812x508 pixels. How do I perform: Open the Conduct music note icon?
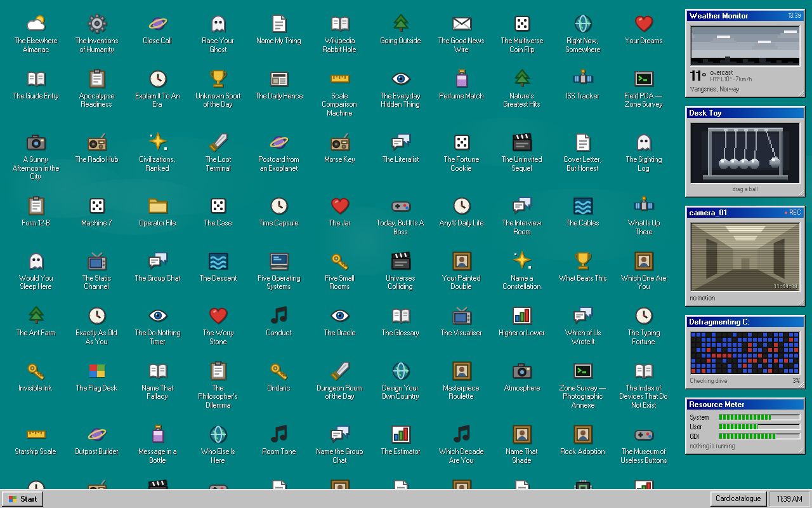point(279,316)
